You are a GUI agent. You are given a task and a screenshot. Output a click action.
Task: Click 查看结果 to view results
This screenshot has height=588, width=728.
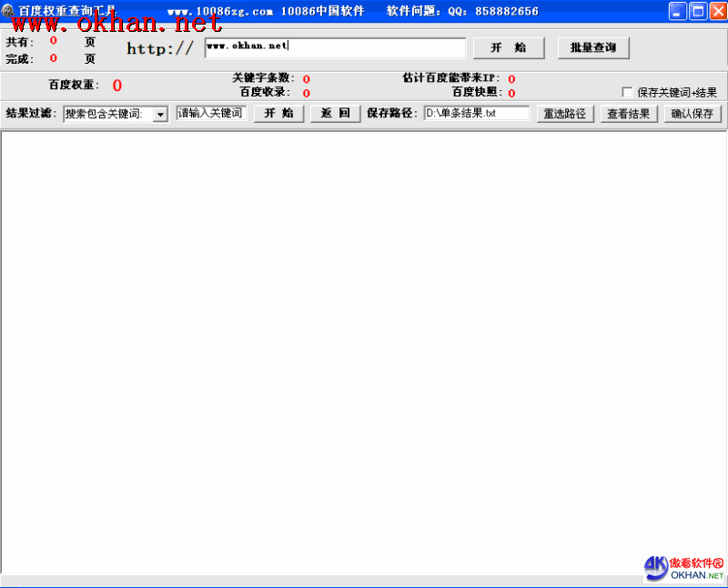click(x=629, y=114)
